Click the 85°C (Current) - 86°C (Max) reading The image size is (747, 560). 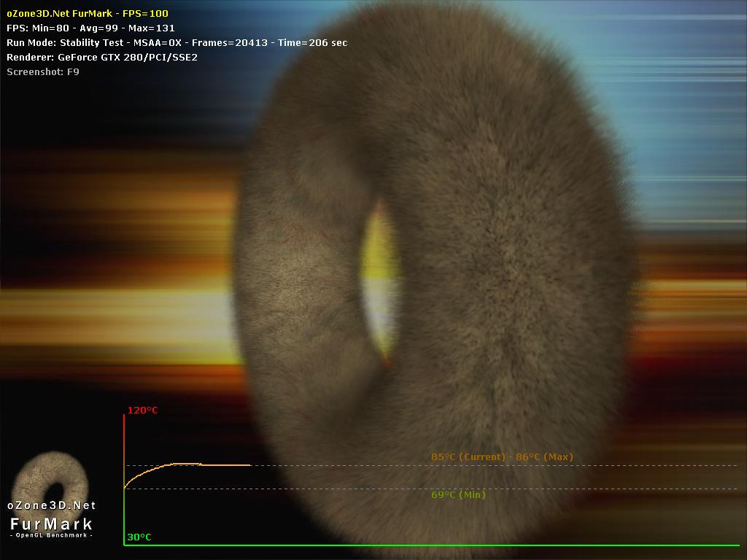pos(502,456)
